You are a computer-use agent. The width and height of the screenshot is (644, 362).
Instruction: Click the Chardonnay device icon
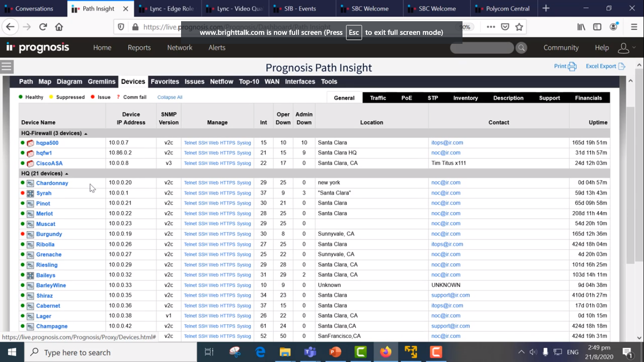coord(30,183)
